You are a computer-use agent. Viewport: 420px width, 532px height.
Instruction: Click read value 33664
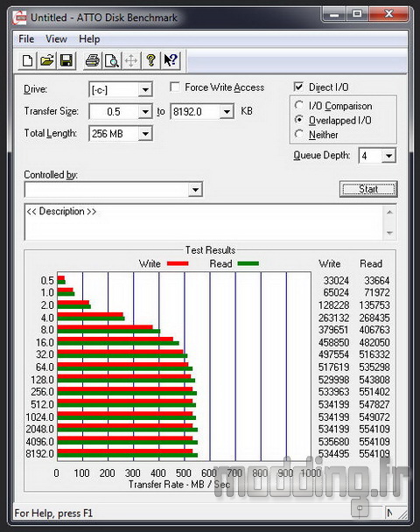[x=376, y=281]
